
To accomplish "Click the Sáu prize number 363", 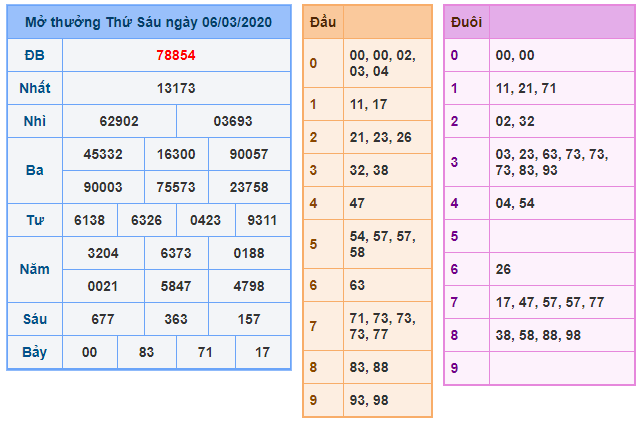I will [x=176, y=319].
